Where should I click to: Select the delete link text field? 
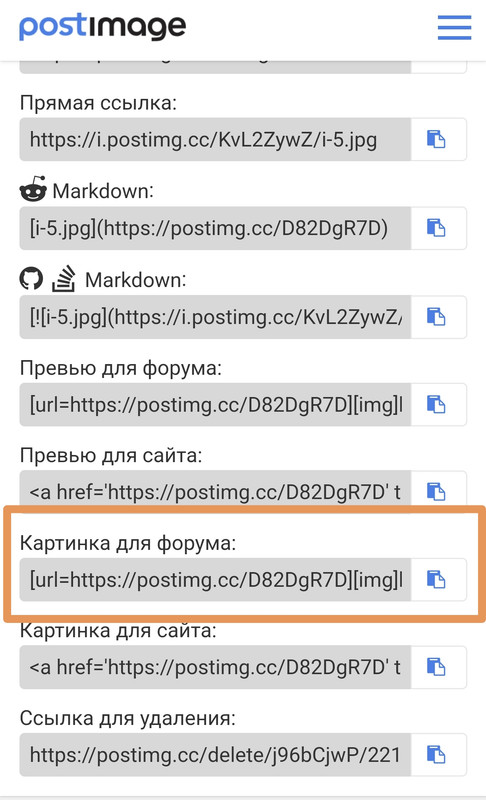point(215,755)
